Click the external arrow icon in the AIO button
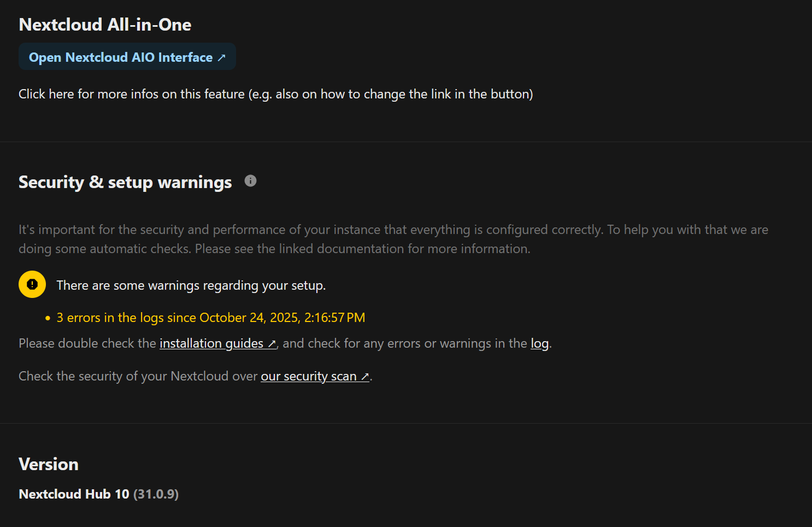The height and width of the screenshot is (527, 812). coord(221,58)
